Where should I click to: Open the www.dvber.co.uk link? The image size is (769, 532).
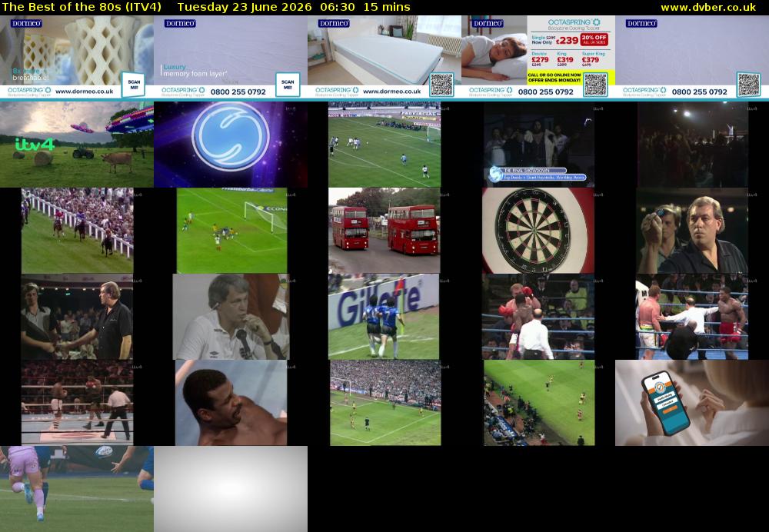[x=708, y=8]
